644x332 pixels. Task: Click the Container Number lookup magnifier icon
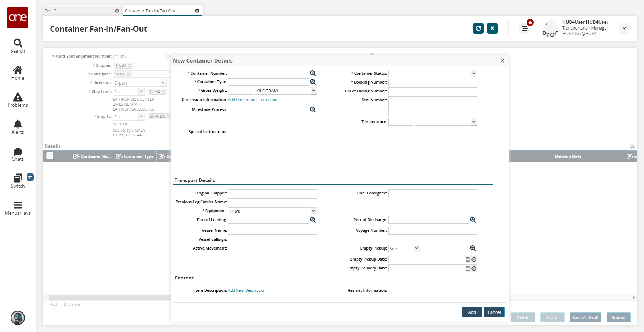[313, 73]
